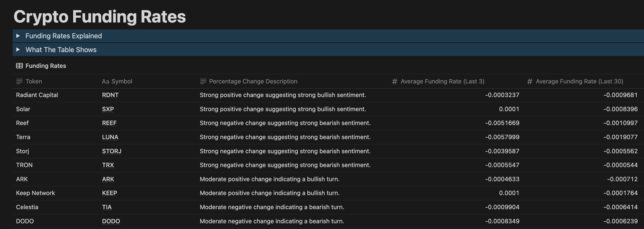Expand the What The Table Shows toggle
The width and height of the screenshot is (644, 229).
tap(18, 49)
